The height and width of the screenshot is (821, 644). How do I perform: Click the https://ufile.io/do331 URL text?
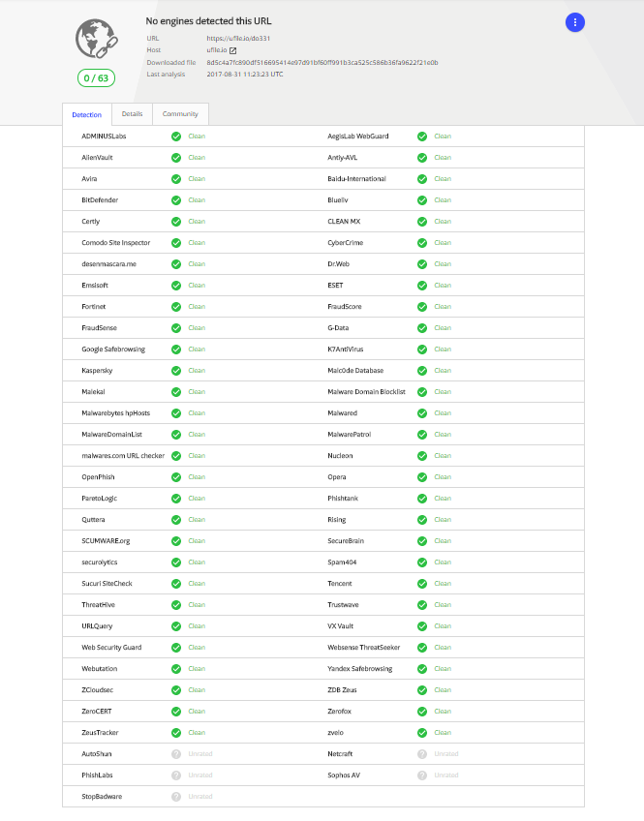click(238, 38)
